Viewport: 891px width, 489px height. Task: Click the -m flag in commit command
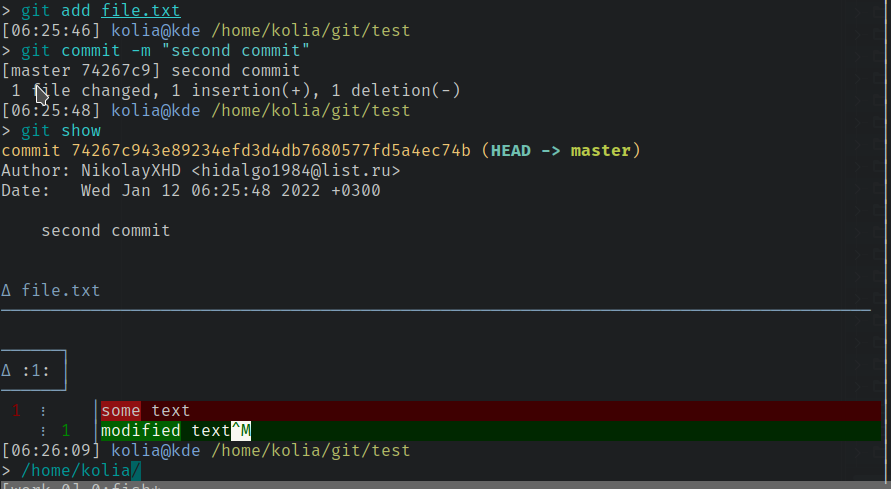click(141, 51)
